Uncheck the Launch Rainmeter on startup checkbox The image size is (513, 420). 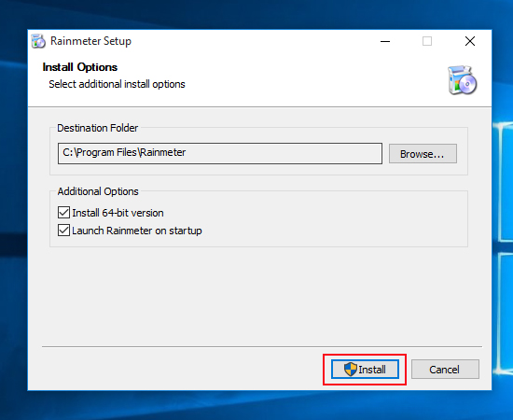tap(63, 231)
